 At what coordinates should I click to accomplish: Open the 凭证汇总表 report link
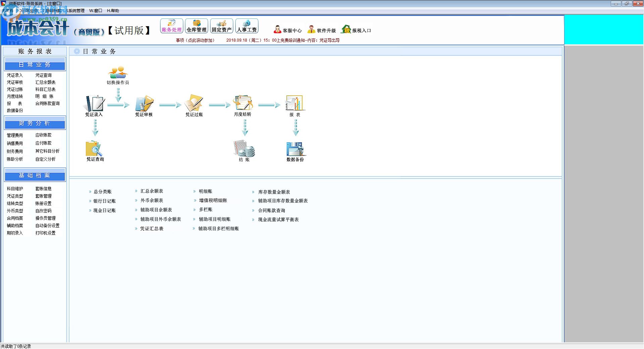click(152, 229)
